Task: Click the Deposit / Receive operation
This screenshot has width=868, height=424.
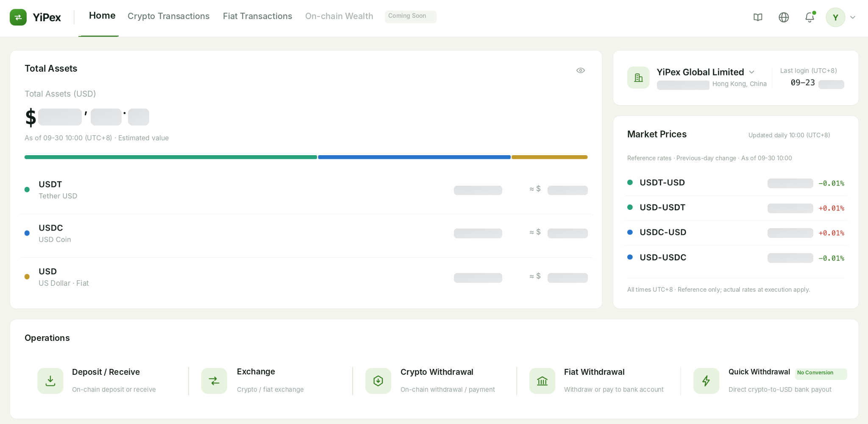Action: point(106,381)
